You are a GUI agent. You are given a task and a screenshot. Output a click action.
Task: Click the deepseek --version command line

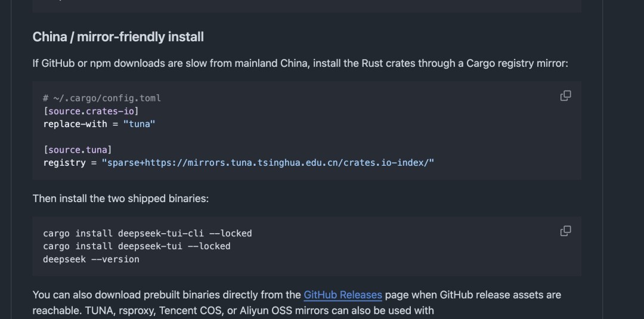(91, 259)
